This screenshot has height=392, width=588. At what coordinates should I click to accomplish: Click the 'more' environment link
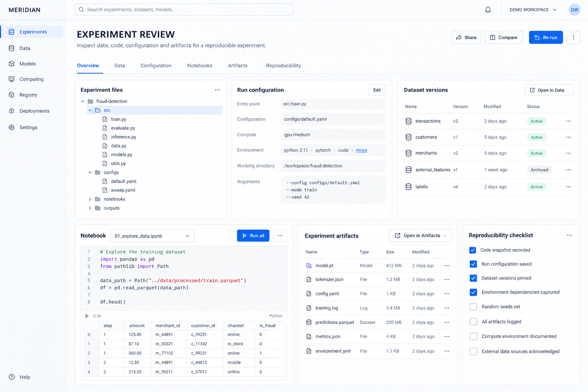click(361, 150)
